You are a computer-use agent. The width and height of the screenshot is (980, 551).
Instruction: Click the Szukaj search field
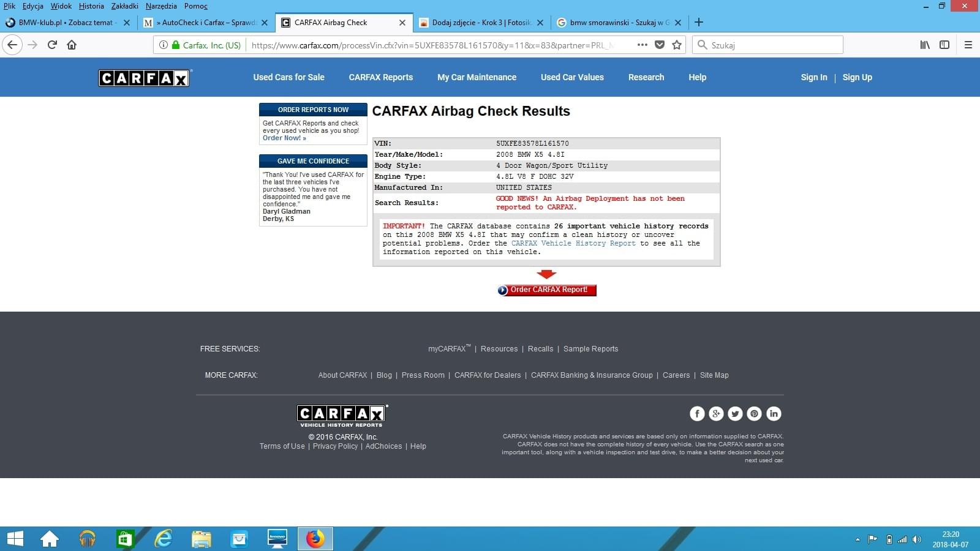767,45
